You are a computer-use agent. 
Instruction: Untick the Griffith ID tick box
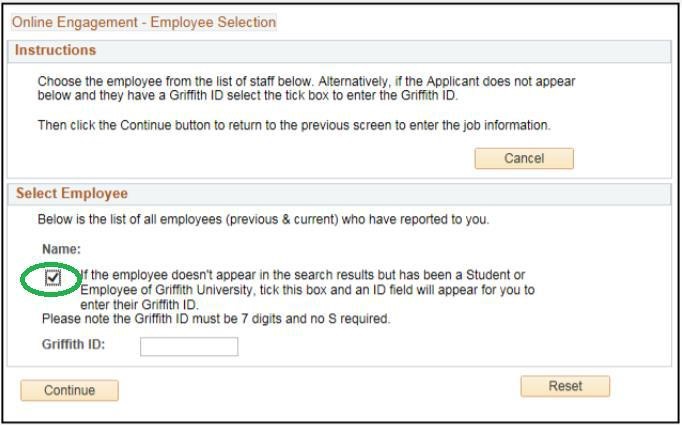pos(53,278)
